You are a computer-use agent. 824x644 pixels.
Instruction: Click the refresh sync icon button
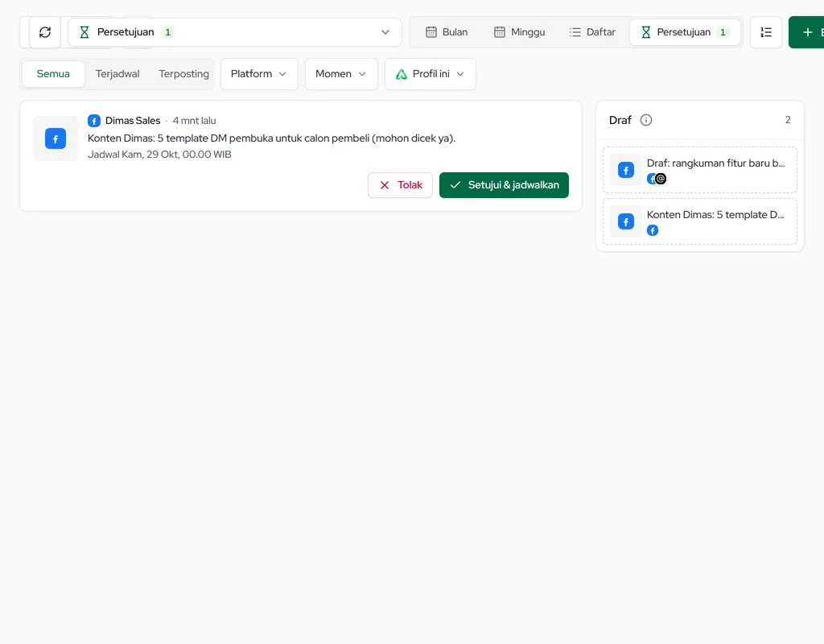(45, 32)
